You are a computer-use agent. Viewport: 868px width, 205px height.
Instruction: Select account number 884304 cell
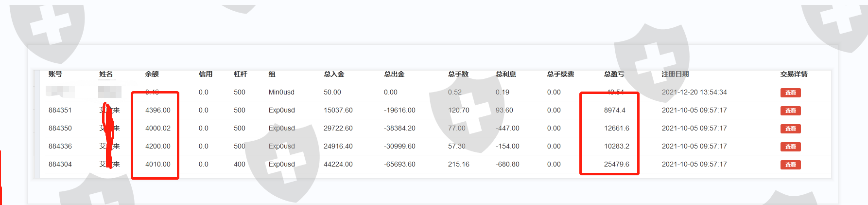click(60, 165)
